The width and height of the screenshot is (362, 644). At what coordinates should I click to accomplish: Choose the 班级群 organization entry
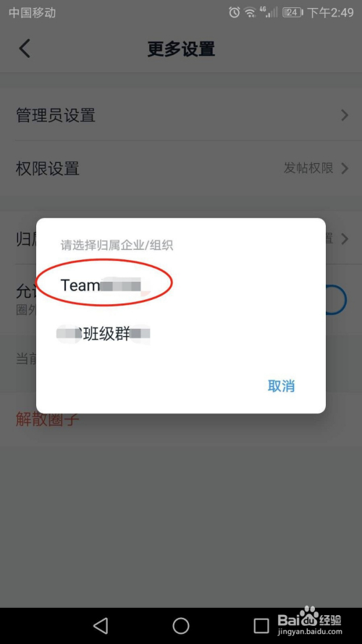pos(104,334)
